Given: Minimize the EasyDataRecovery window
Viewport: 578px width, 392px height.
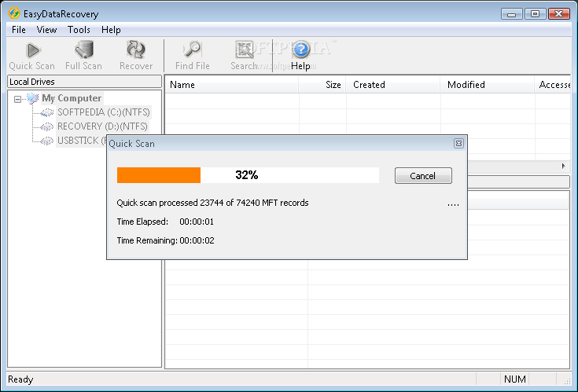Looking at the screenshot, I should tap(512, 14).
